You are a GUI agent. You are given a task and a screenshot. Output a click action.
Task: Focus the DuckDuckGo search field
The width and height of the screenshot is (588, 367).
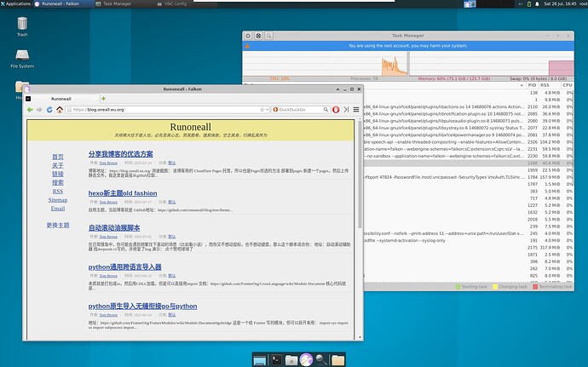pos(300,110)
